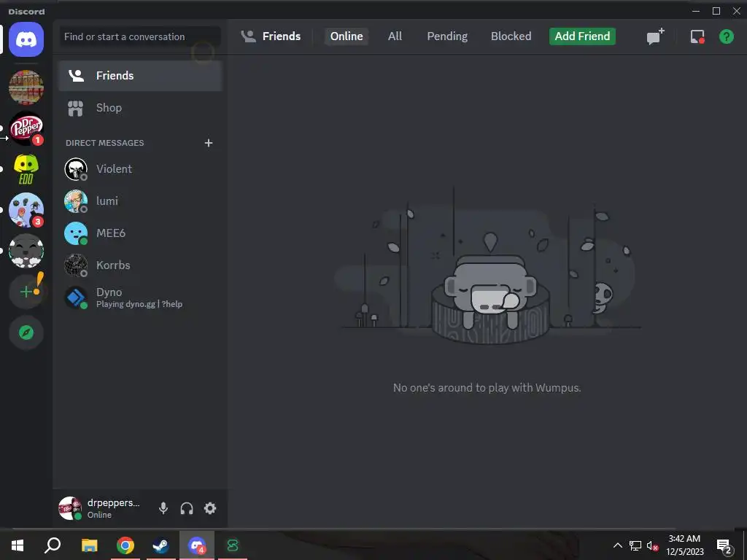Image resolution: width=747 pixels, height=560 pixels.
Task: Open Explore Discoverable Servers compass icon
Action: pyautogui.click(x=26, y=332)
